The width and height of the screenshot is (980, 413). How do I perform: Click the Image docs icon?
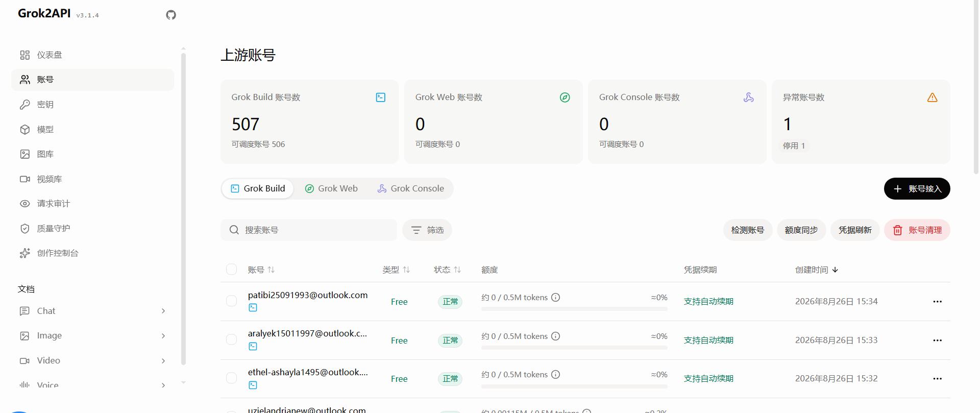tap(24, 336)
